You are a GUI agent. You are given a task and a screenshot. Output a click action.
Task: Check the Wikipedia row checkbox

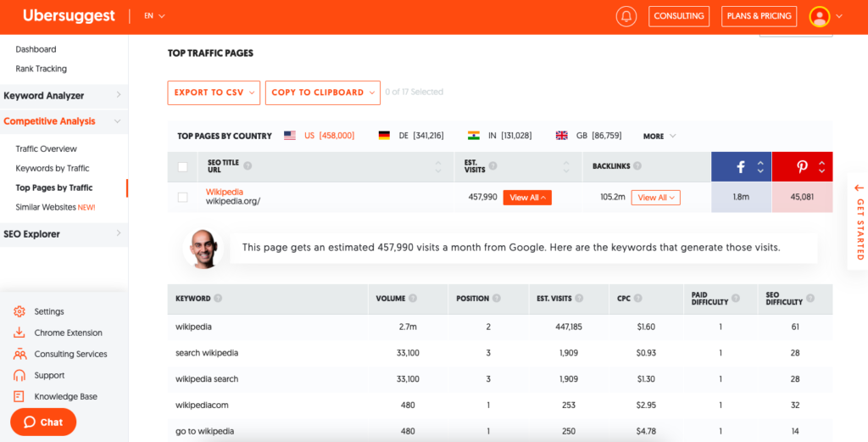(183, 197)
